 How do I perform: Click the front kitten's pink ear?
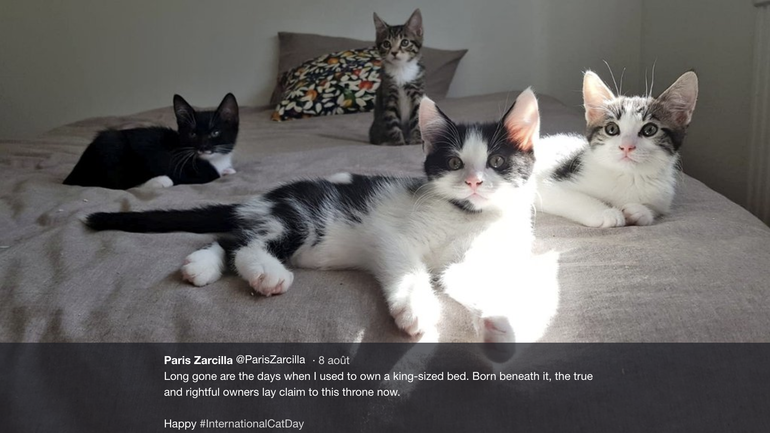[522, 120]
